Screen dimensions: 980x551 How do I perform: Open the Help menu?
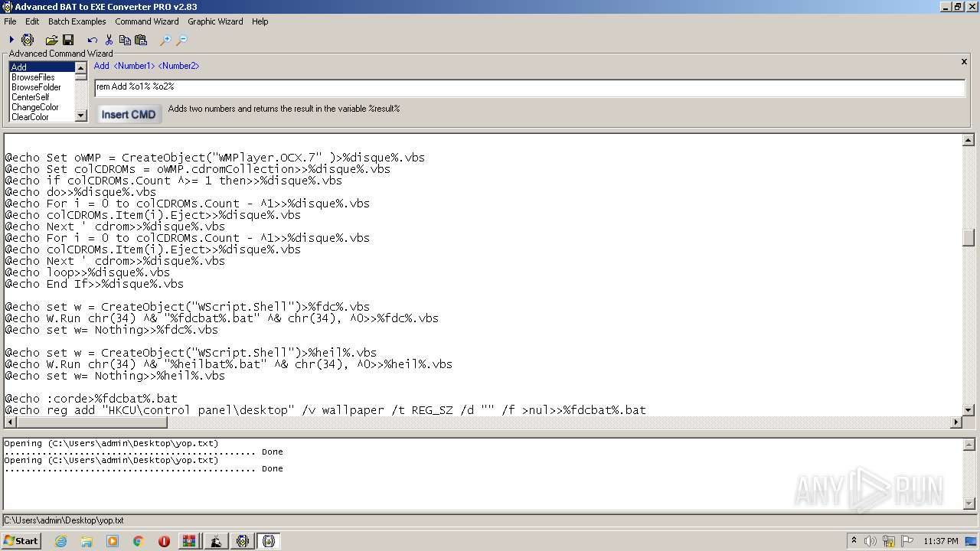click(260, 21)
